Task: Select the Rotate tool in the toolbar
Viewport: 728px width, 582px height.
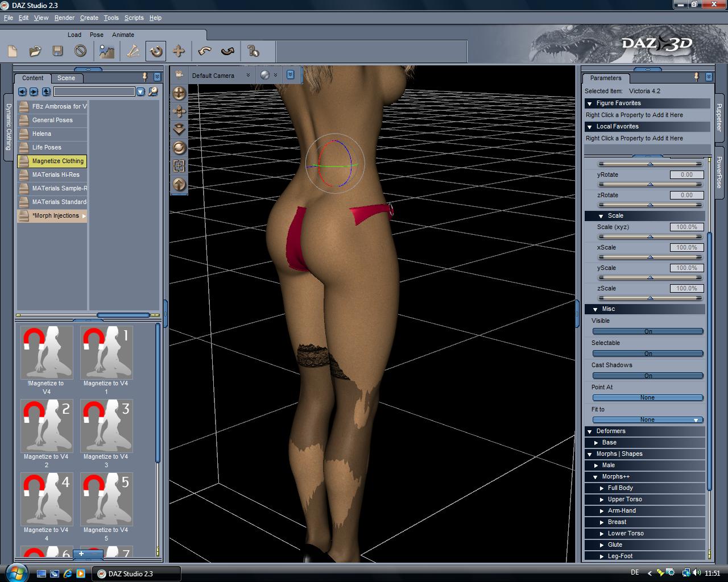Action: [x=156, y=52]
